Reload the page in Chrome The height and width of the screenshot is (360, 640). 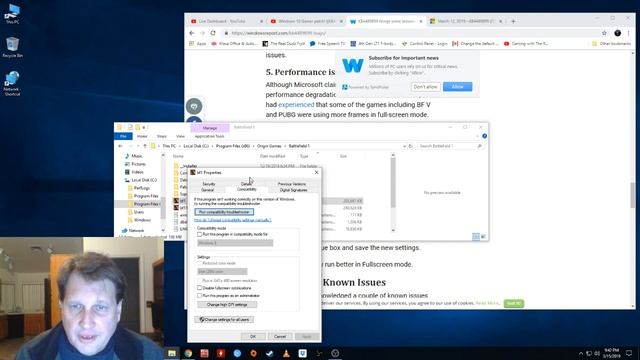[x=213, y=33]
